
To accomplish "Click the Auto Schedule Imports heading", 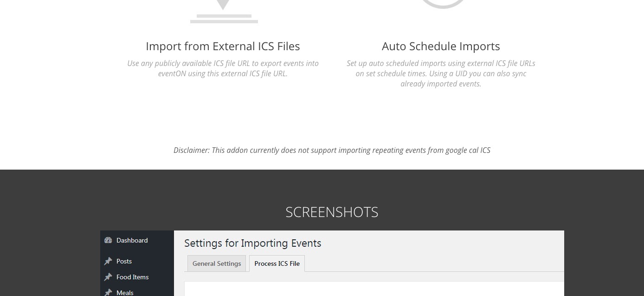I will tap(441, 46).
